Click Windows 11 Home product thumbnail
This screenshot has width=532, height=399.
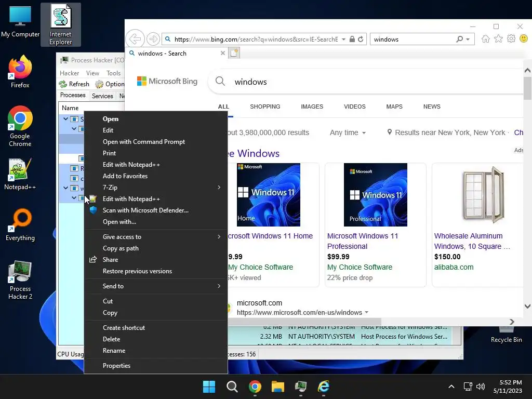point(269,195)
